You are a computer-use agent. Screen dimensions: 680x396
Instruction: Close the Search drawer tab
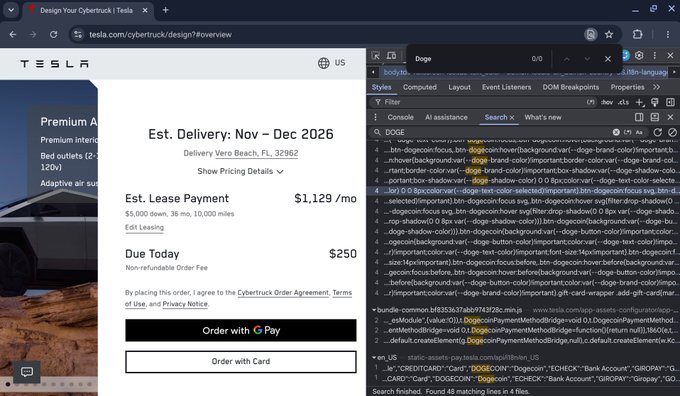(x=512, y=118)
